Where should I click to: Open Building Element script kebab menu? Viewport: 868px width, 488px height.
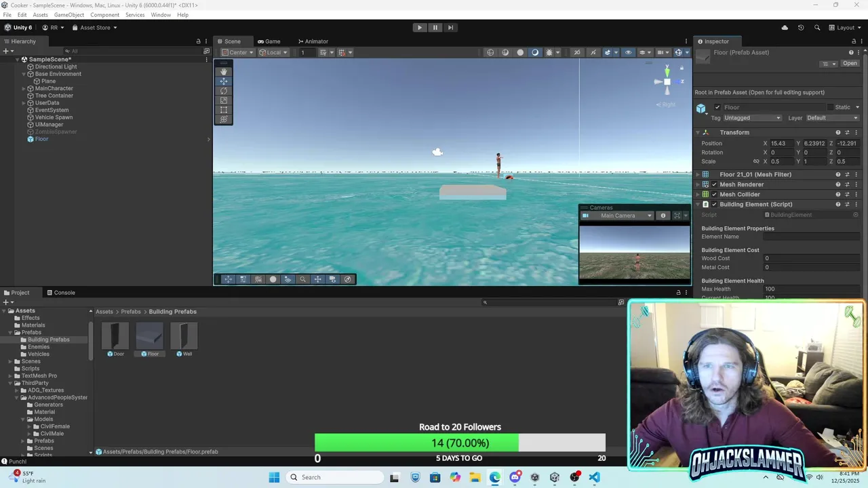(856, 204)
